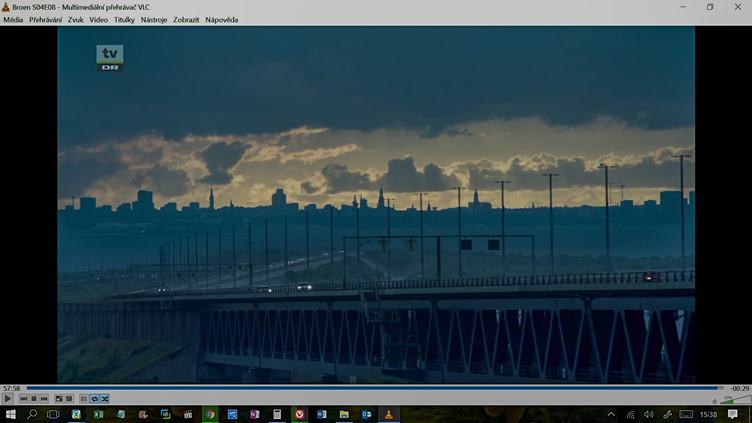
Task: Open the brown taskbar app icon
Action: (143, 414)
